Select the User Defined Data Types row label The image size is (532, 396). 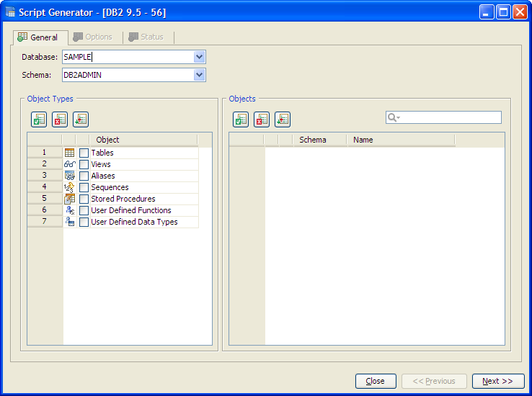pos(134,222)
